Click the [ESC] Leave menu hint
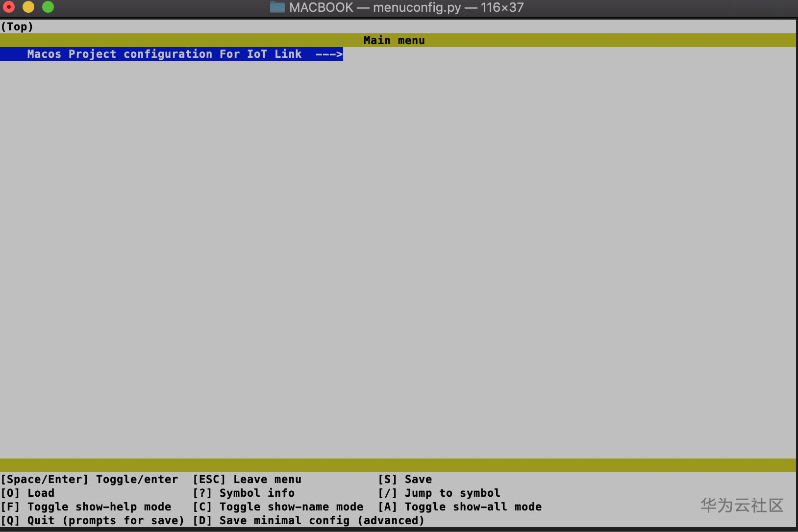 247,479
